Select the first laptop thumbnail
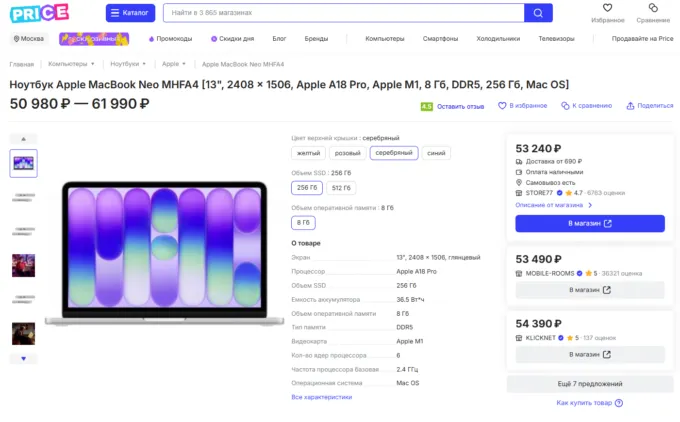680x422 pixels. (23, 163)
